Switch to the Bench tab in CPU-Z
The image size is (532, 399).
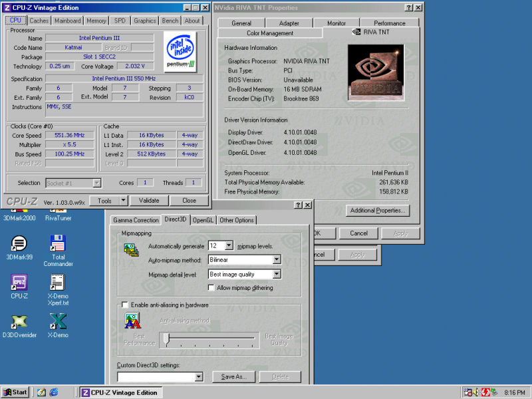(170, 21)
